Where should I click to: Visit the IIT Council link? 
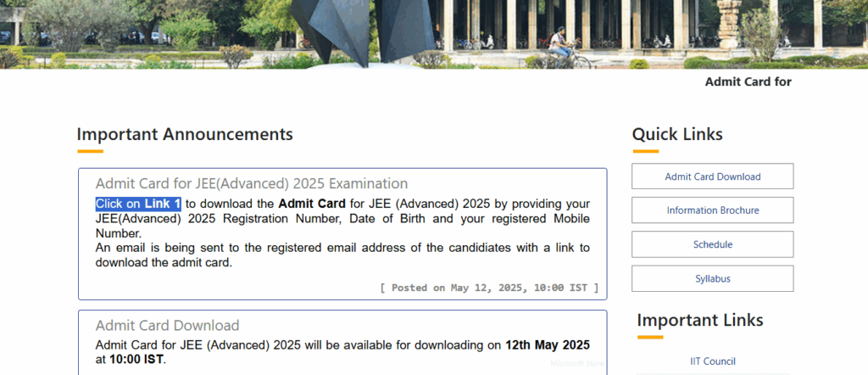[x=712, y=361]
